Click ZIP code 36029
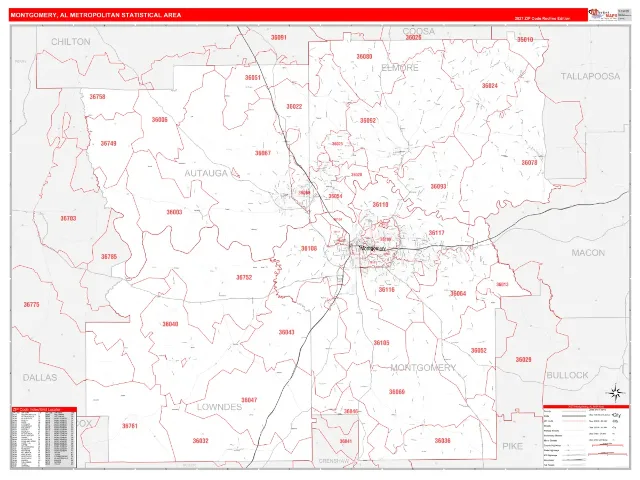This screenshot has width=640, height=480. (524, 360)
